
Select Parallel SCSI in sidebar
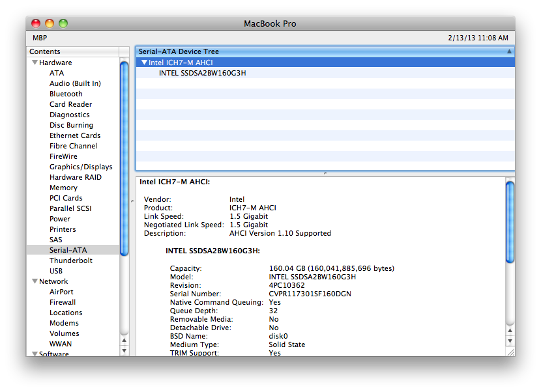[70, 208]
